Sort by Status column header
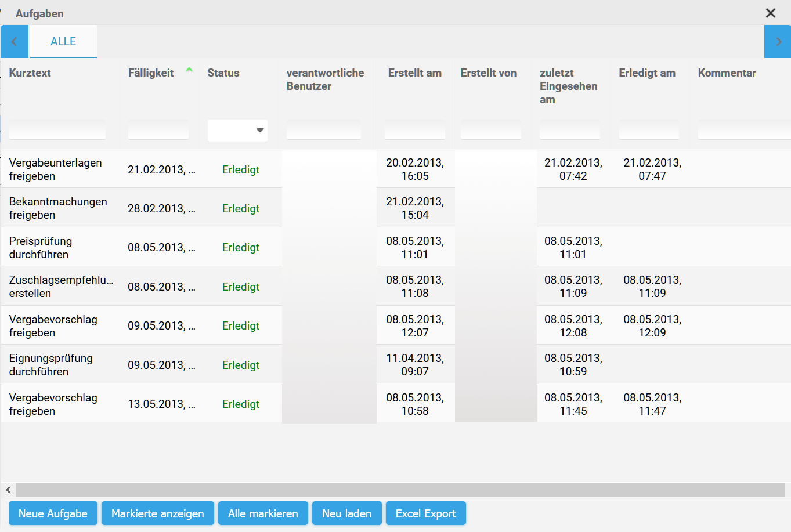The height and width of the screenshot is (532, 791). (223, 73)
